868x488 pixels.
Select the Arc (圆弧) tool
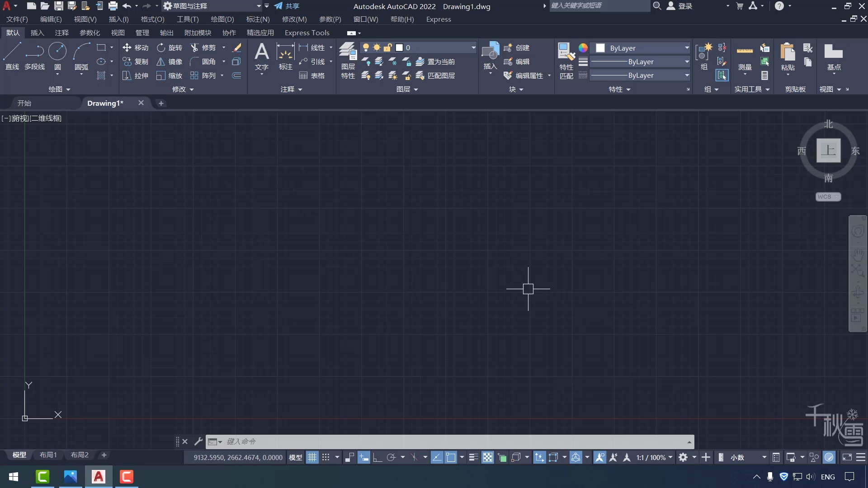coord(81,56)
